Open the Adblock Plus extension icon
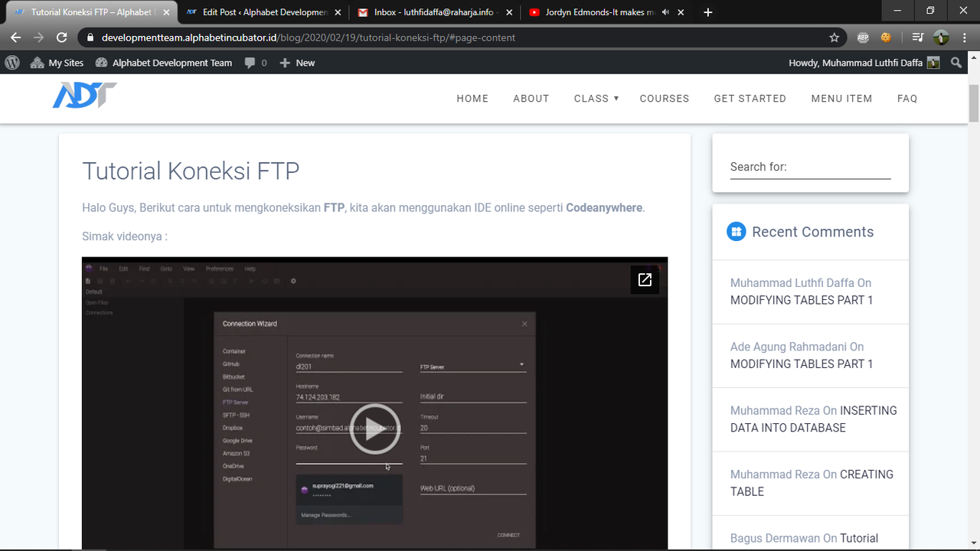 pyautogui.click(x=863, y=37)
